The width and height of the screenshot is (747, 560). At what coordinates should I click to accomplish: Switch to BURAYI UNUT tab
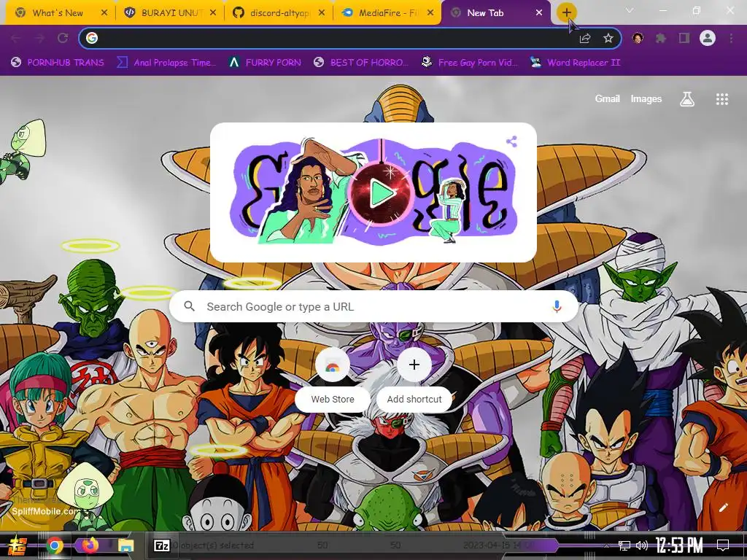pyautogui.click(x=171, y=13)
